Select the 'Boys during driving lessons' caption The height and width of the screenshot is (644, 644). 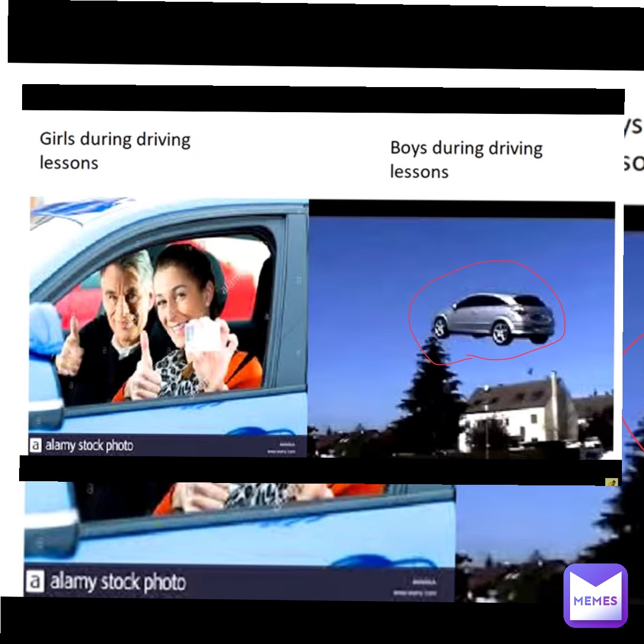click(x=466, y=159)
